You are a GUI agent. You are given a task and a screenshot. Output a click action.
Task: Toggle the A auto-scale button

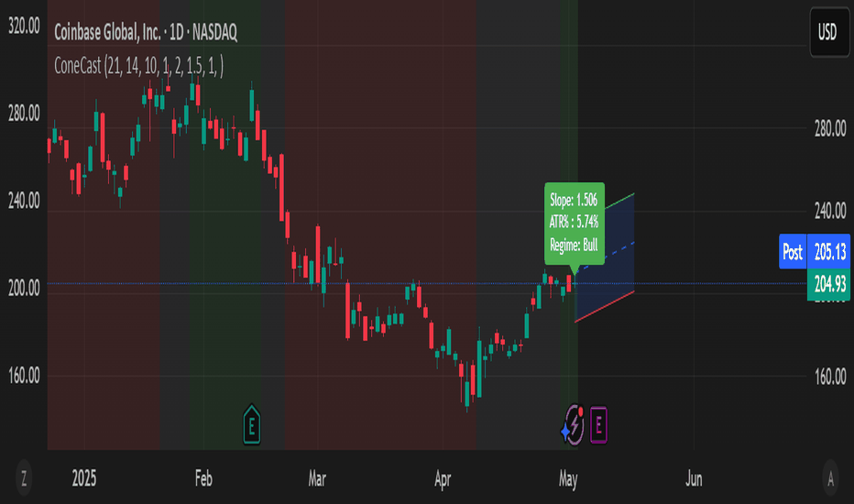coord(830,477)
